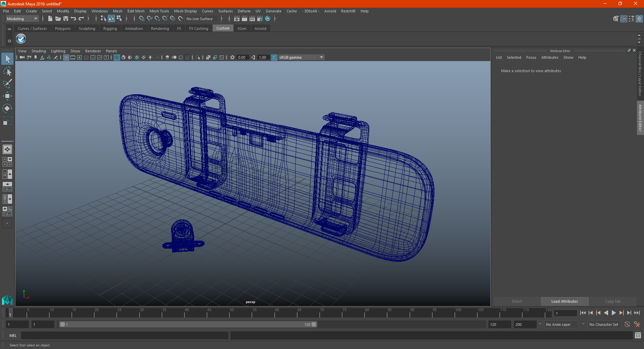Click Copy Tab button in Attribute Editor
Image resolution: width=644 pixels, height=349 pixels.
click(613, 301)
